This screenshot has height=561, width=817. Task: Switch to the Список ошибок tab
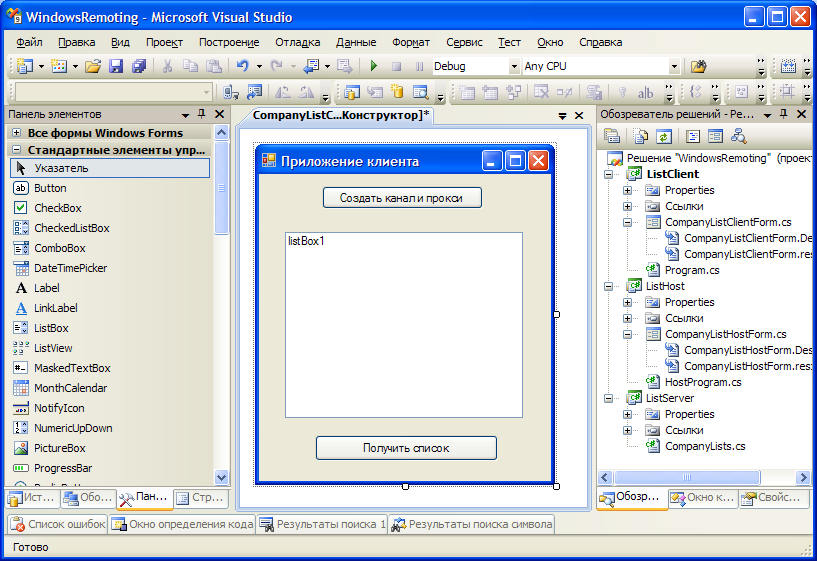coord(58,524)
